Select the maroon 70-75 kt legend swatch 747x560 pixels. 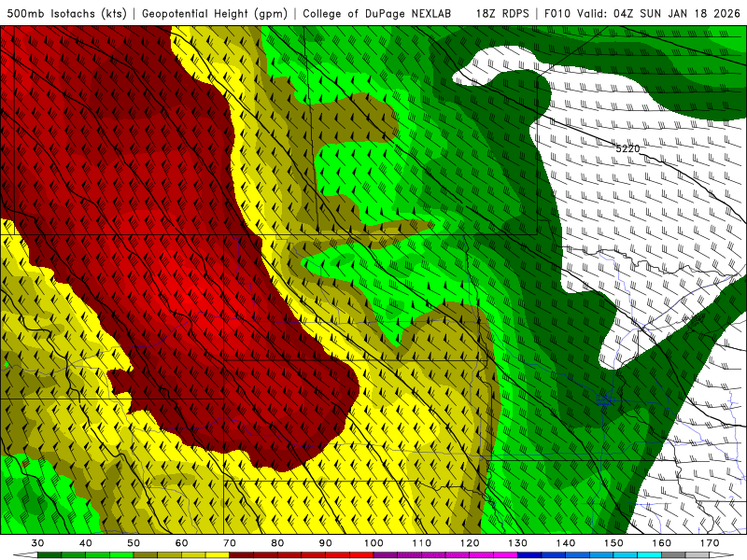point(242,555)
